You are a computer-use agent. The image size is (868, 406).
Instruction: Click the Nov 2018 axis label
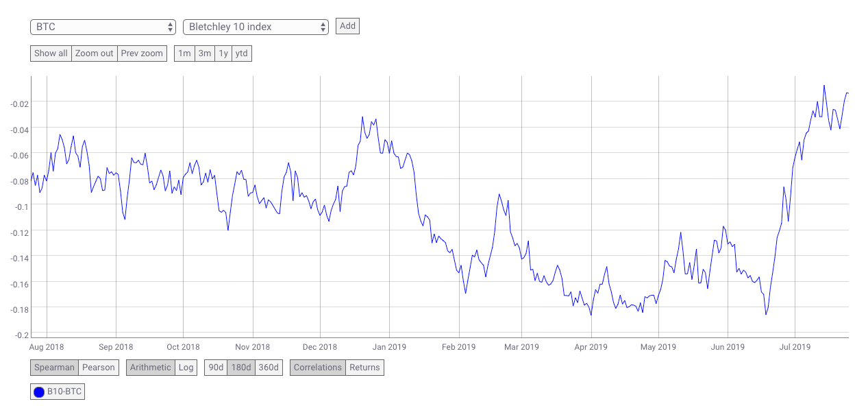point(252,347)
